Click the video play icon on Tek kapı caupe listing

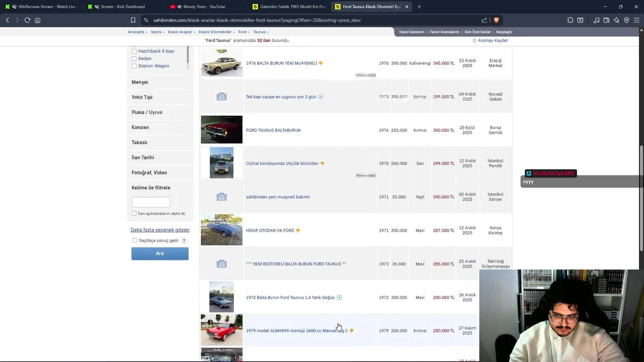tap(320, 97)
